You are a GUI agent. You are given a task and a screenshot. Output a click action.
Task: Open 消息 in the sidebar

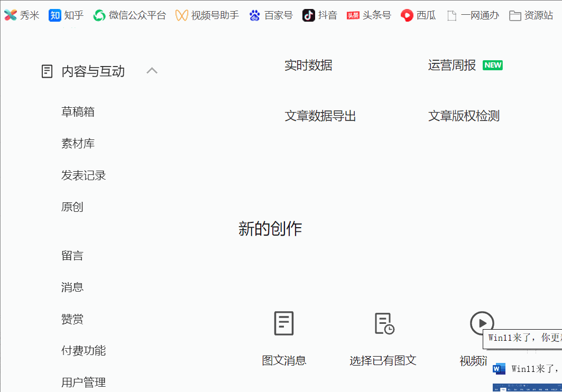72,287
